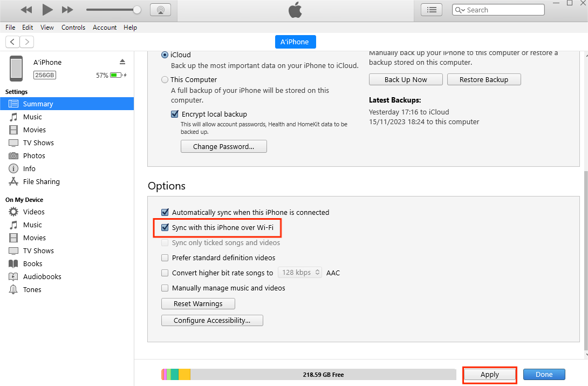The image size is (588, 386).
Task: Open the File menu
Action: tap(10, 28)
